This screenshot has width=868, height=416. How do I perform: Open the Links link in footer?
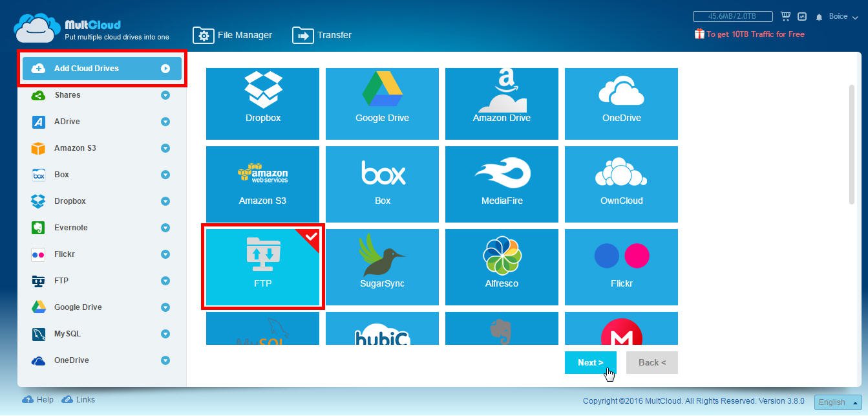pos(78,400)
